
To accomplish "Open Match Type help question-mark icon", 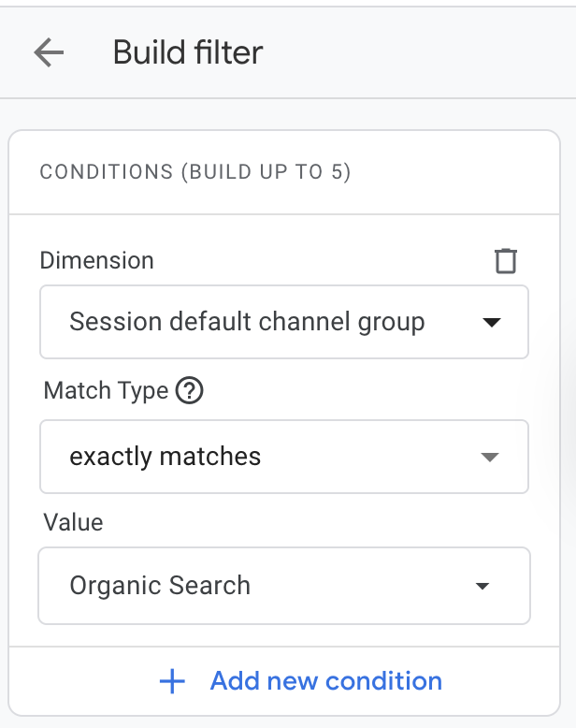I will point(189,390).
